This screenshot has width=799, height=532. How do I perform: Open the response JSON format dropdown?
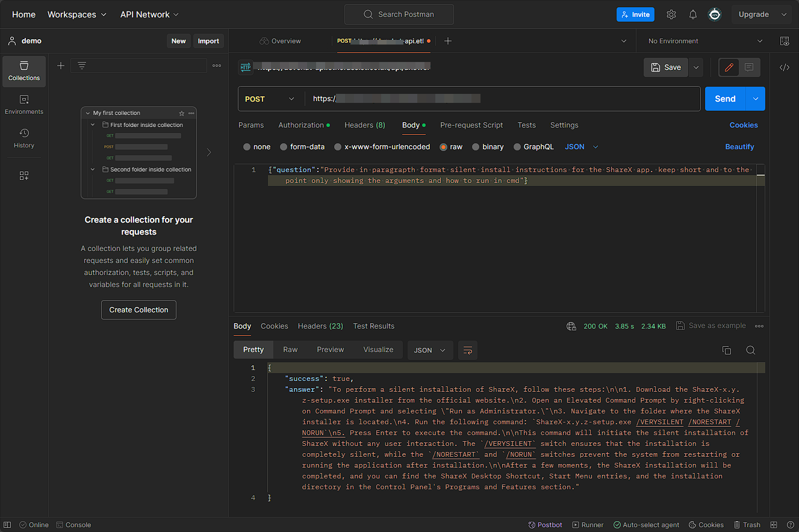point(430,350)
